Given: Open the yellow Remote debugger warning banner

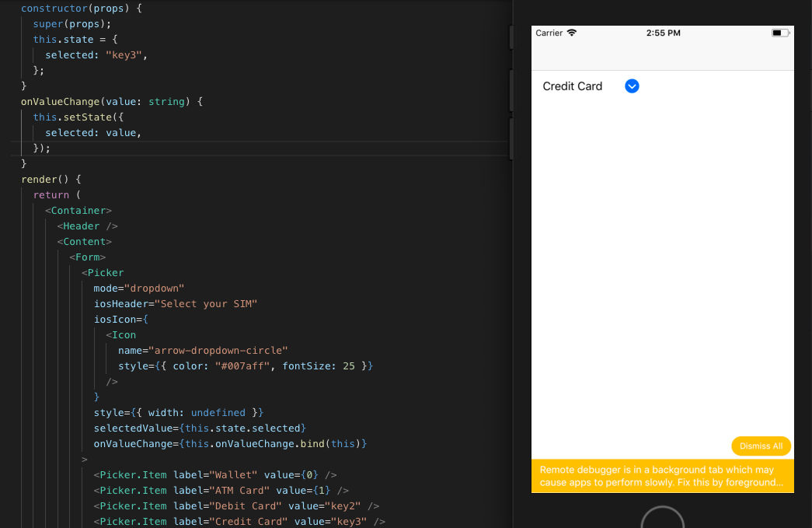Looking at the screenshot, I should click(662, 476).
